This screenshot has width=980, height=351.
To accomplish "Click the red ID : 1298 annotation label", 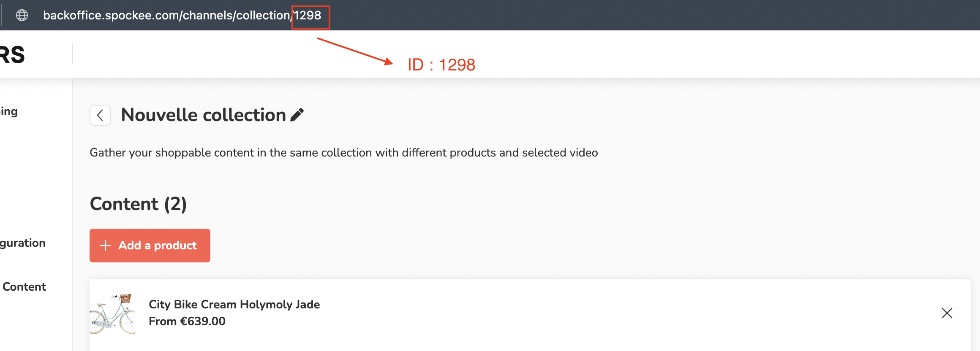I will tap(441, 65).
